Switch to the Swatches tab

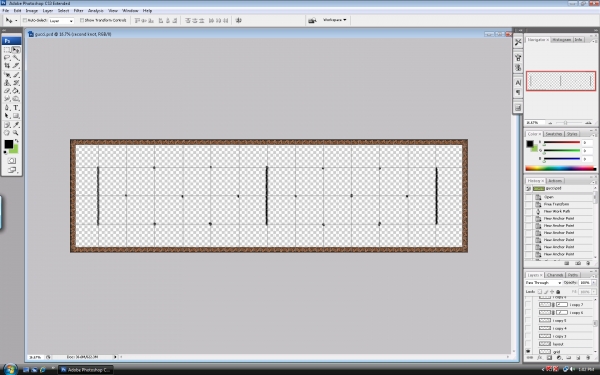[553, 134]
